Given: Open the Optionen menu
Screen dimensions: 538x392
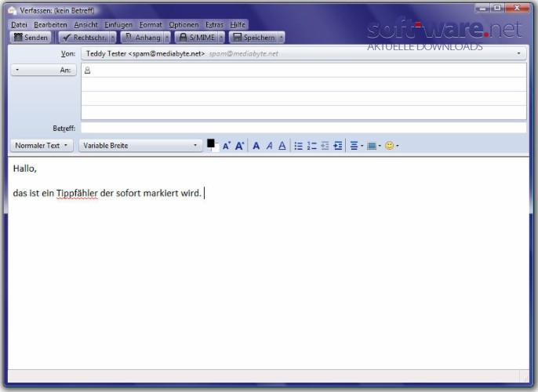Looking at the screenshot, I should [x=184, y=24].
